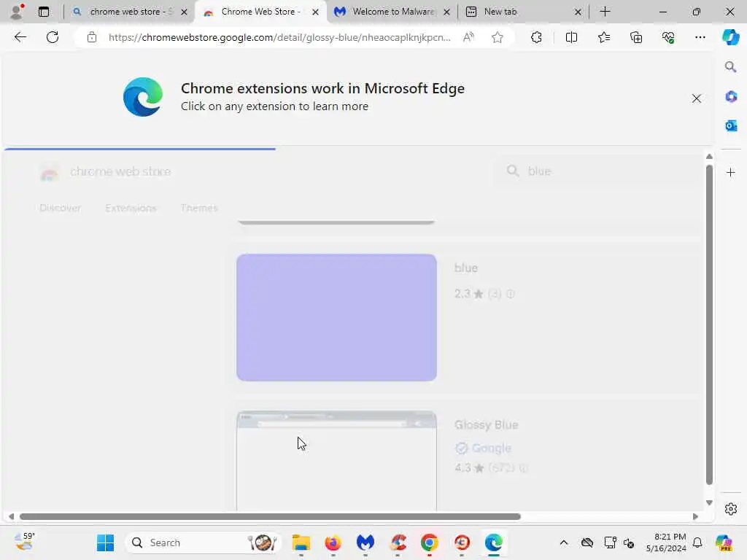Launch Copilot from the toolbar
Viewport: 747px width, 560px height.
pos(730,37)
